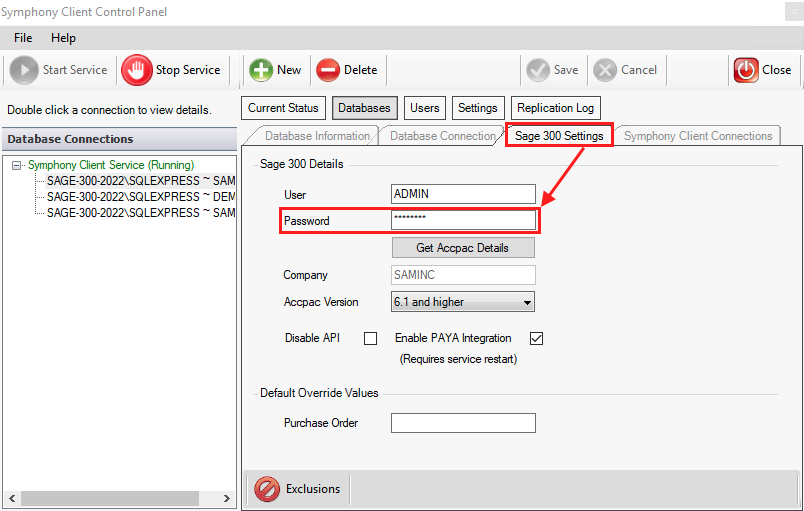Uncheck Enable PAYA Integration checkbox

pyautogui.click(x=536, y=338)
